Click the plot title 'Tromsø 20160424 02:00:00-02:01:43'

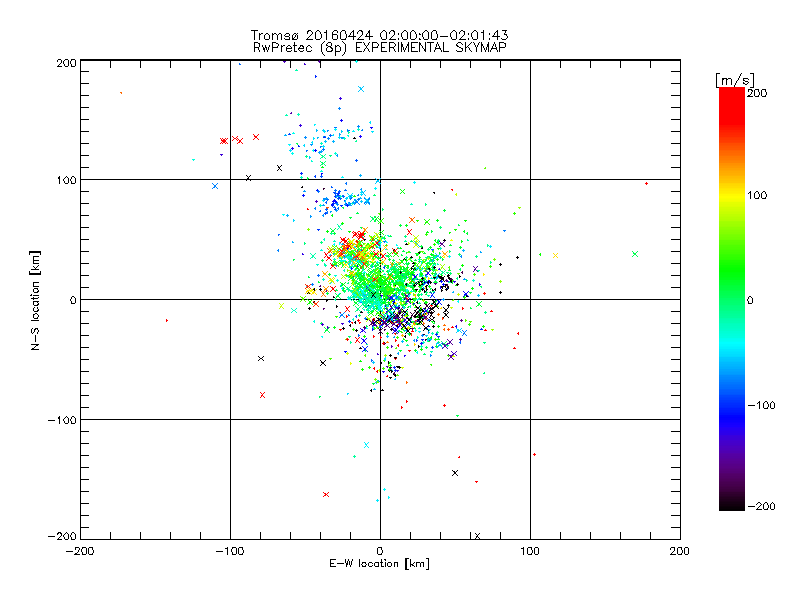click(379, 35)
